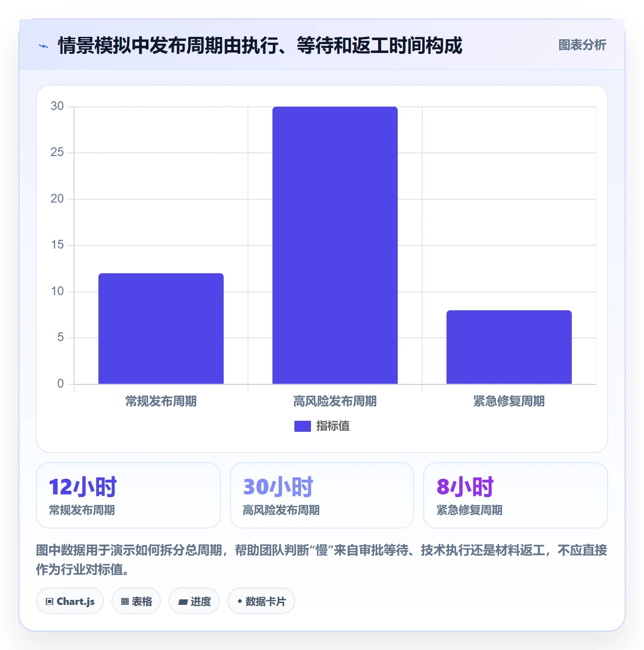Click 紧急修复周期 caption in the data card
This screenshot has width=644, height=650.
(x=469, y=511)
